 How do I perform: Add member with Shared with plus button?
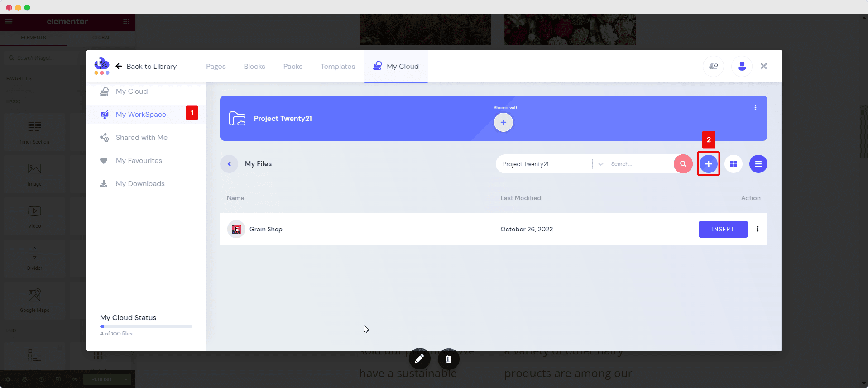point(503,122)
